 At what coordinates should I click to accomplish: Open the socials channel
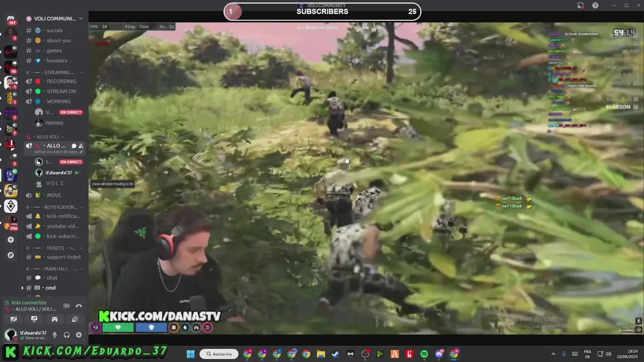pyautogui.click(x=55, y=31)
